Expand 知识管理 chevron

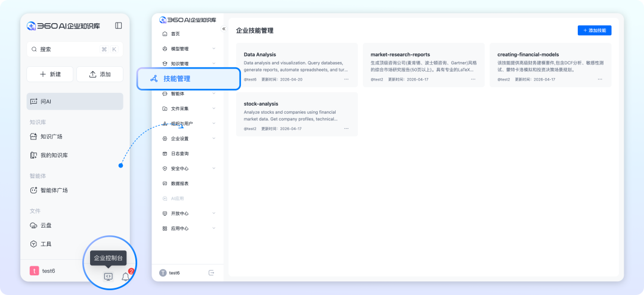(214, 64)
